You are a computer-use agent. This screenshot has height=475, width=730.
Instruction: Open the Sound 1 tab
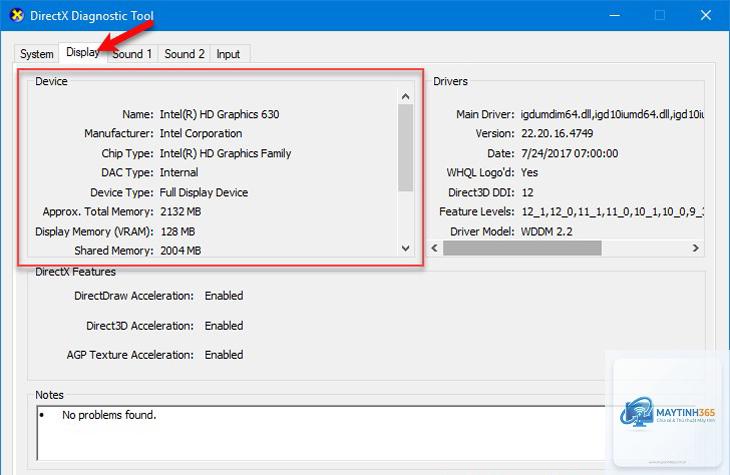132,54
